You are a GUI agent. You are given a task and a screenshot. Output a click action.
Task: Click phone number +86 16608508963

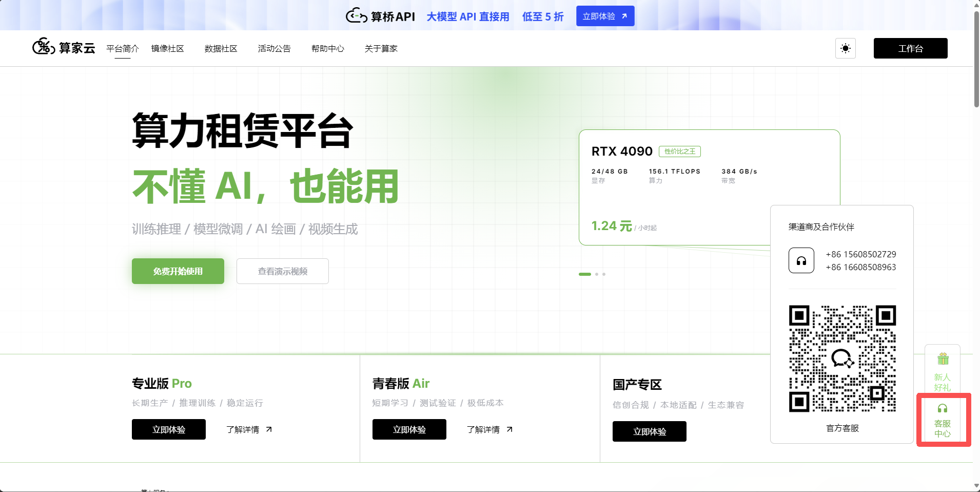[x=861, y=267]
